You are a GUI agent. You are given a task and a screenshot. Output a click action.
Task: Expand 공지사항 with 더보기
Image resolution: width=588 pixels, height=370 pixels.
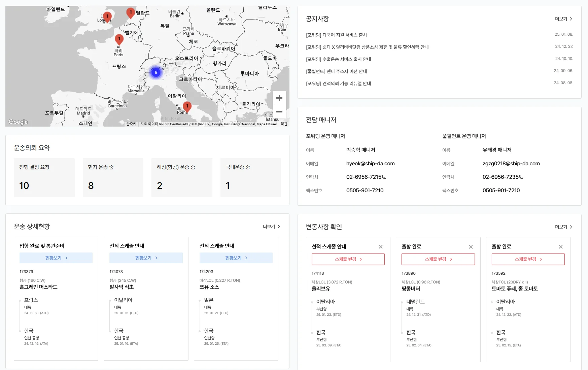tap(563, 19)
